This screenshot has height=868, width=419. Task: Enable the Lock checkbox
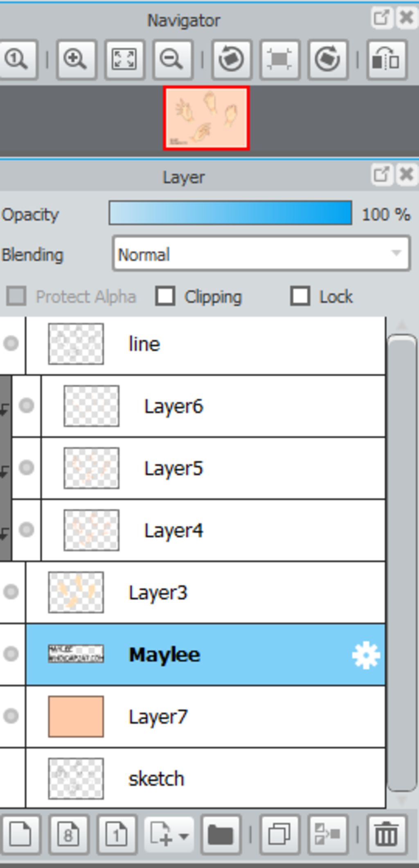pyautogui.click(x=300, y=296)
